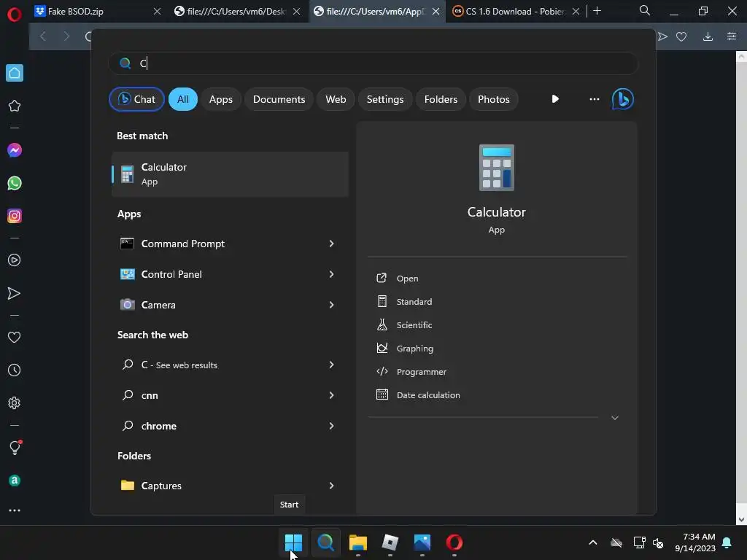
Task: Click the Opera logo menu button
Action: (15, 15)
